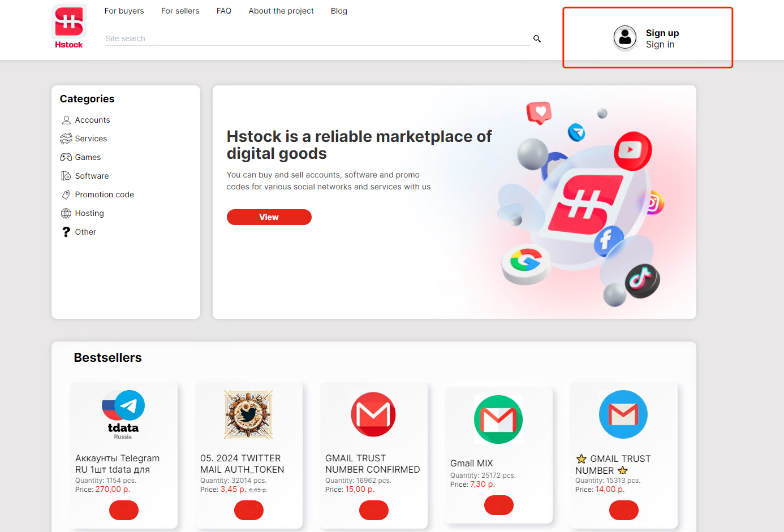The width and height of the screenshot is (784, 532).
Task: Click the Sign in link
Action: (x=660, y=44)
